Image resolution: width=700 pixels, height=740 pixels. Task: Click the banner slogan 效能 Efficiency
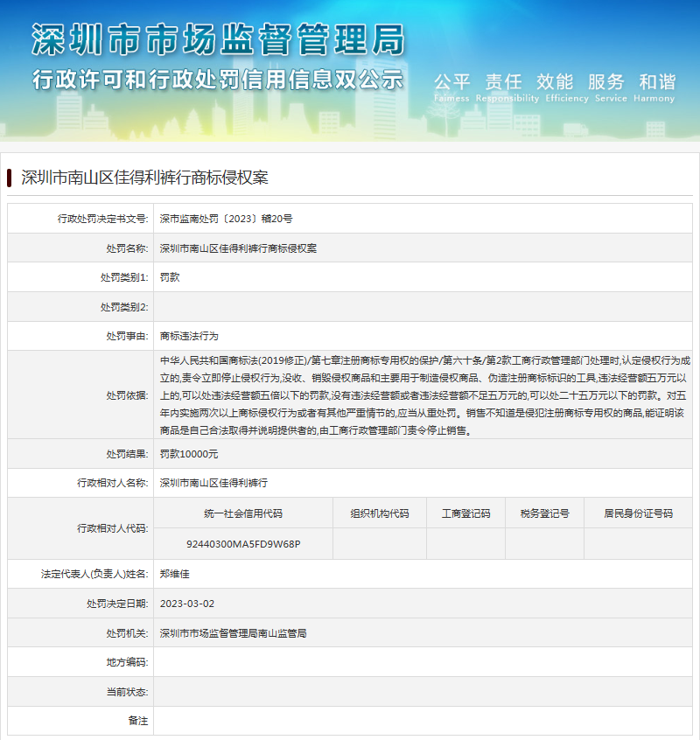[x=567, y=87]
